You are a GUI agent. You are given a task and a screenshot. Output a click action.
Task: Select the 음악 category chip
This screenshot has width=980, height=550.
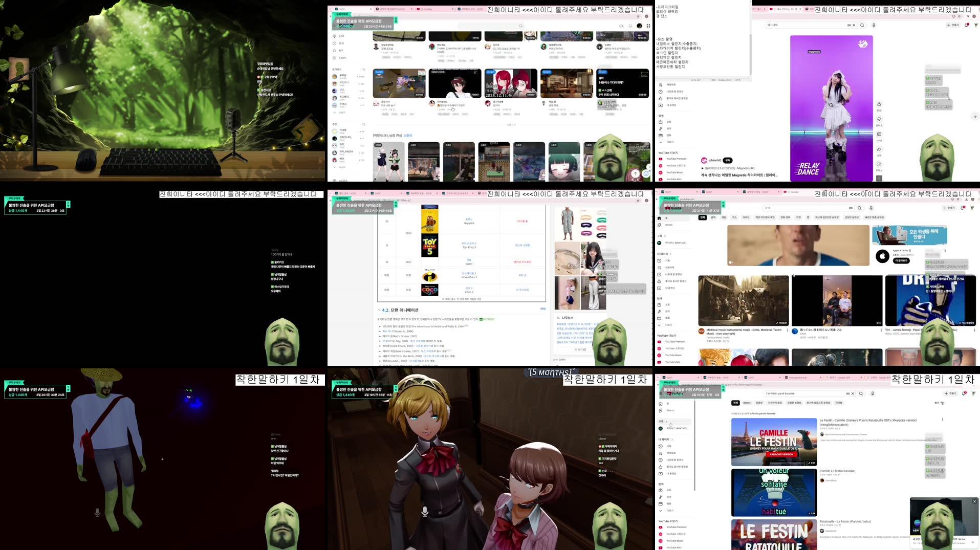tap(713, 217)
